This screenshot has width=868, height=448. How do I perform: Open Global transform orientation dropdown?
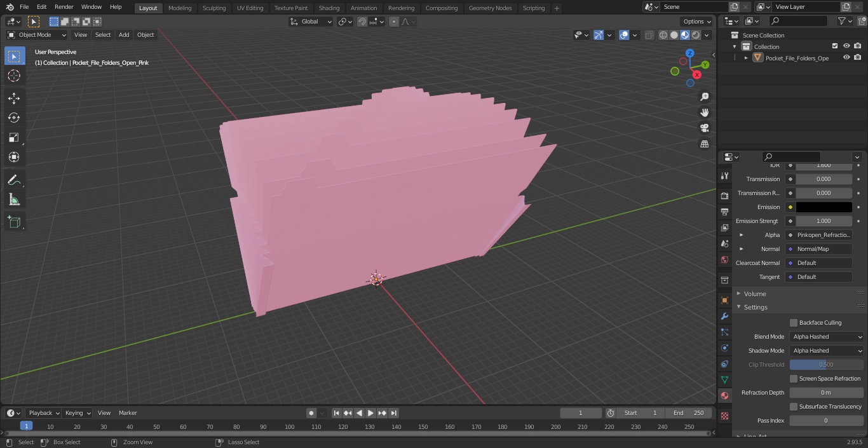[311, 22]
